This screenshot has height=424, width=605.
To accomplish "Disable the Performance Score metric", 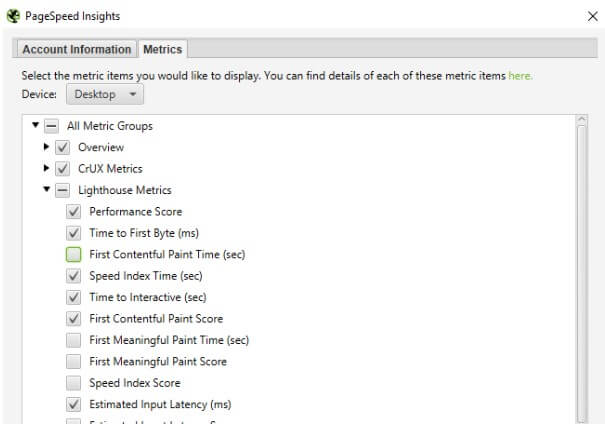I will 74,212.
